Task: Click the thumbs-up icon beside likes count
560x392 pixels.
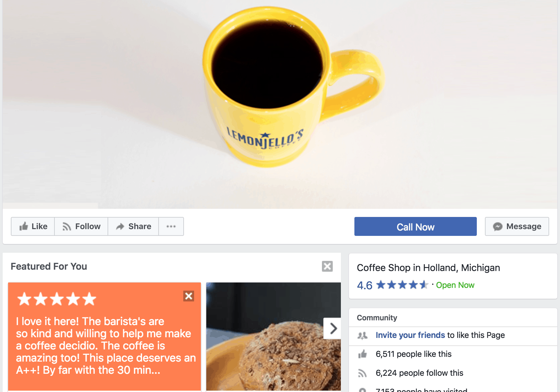Action: point(363,354)
